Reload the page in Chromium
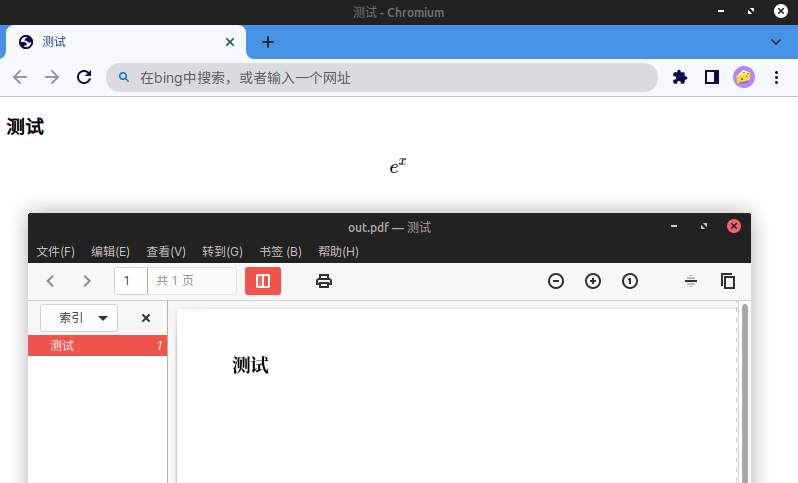Screen dimensions: 798x483 [85, 77]
